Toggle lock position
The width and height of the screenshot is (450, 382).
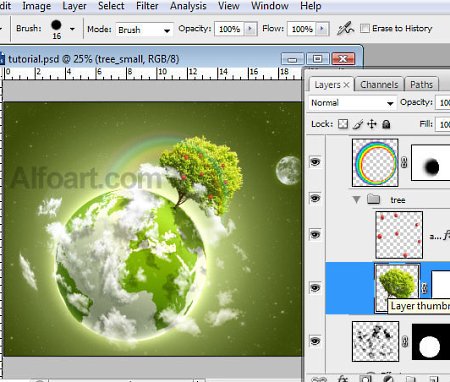pos(372,124)
